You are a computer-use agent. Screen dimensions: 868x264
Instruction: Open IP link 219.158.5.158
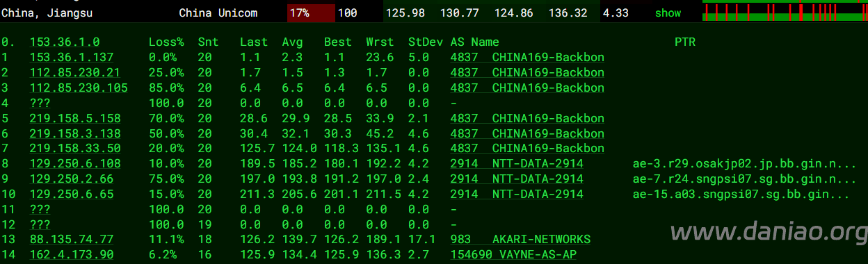74,119
